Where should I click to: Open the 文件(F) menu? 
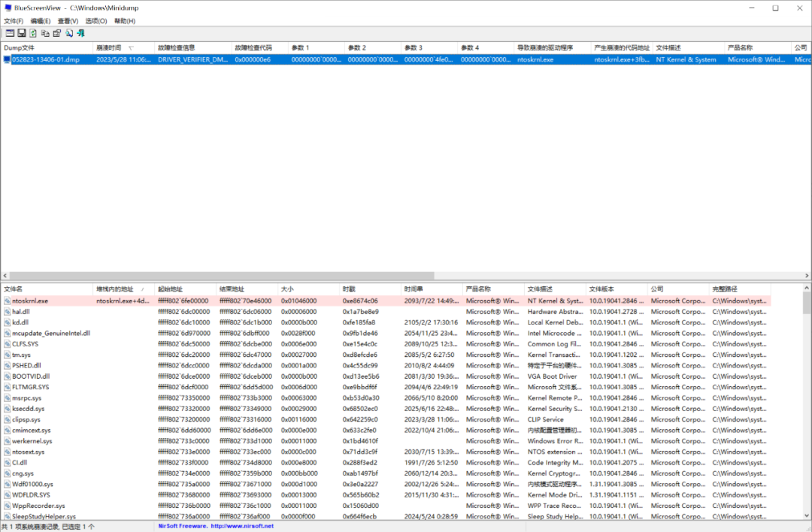click(14, 20)
